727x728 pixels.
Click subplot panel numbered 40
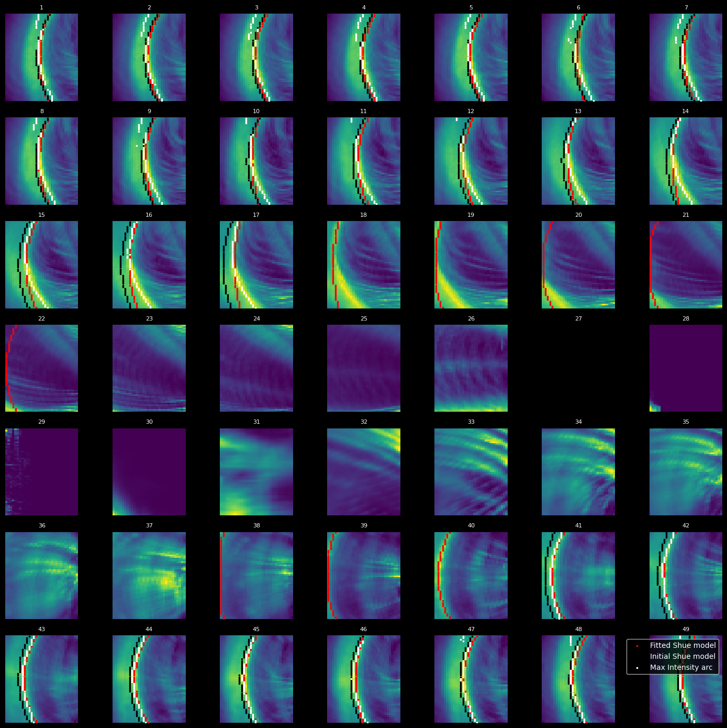(471, 576)
